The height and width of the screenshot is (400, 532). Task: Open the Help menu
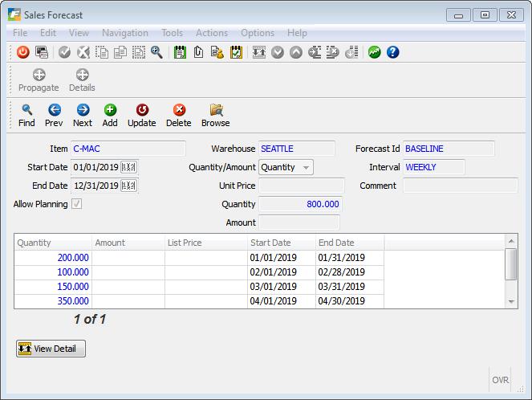click(x=297, y=33)
